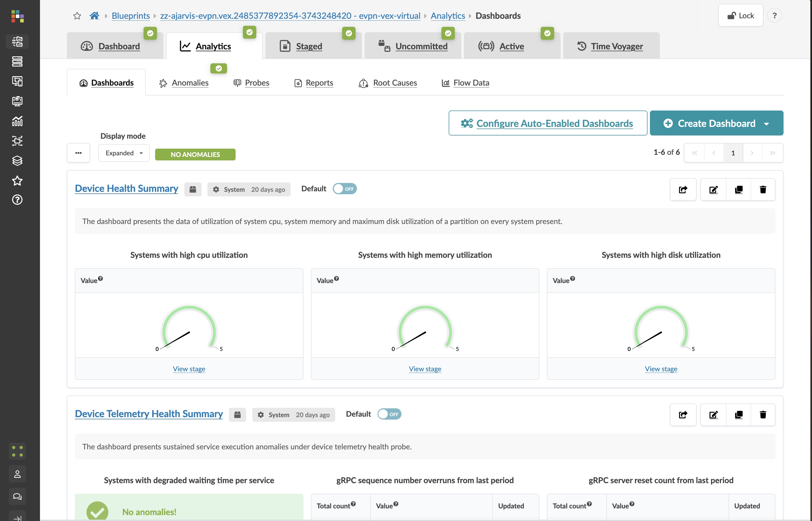This screenshot has width=812, height=521.
Task: Open the ellipsis options menu near Display mode
Action: pyautogui.click(x=78, y=153)
